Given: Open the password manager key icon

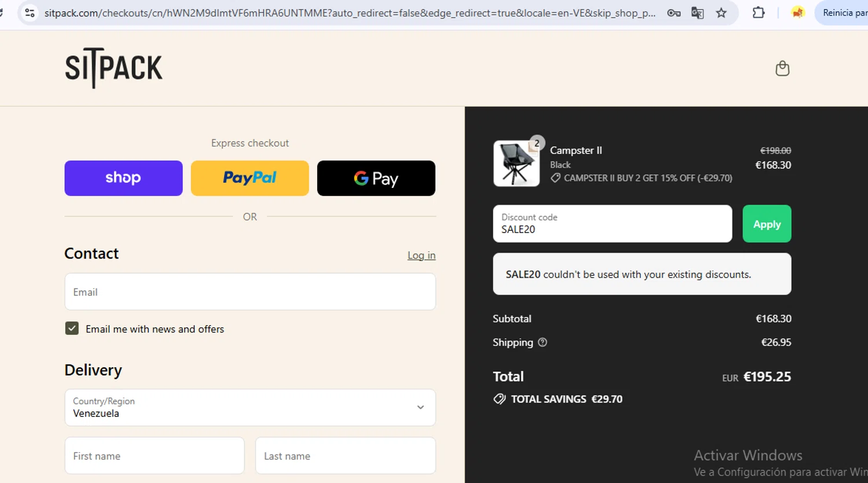Looking at the screenshot, I should (674, 13).
